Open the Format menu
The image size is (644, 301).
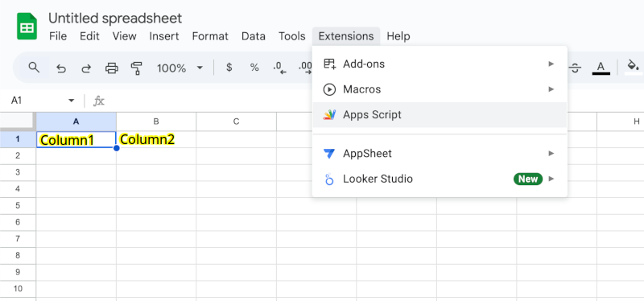[210, 36]
